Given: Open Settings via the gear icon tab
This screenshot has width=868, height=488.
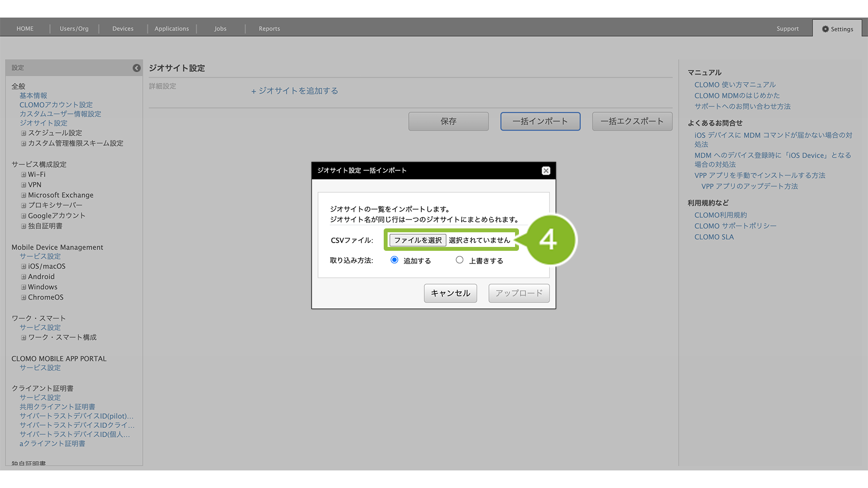Looking at the screenshot, I should [837, 29].
